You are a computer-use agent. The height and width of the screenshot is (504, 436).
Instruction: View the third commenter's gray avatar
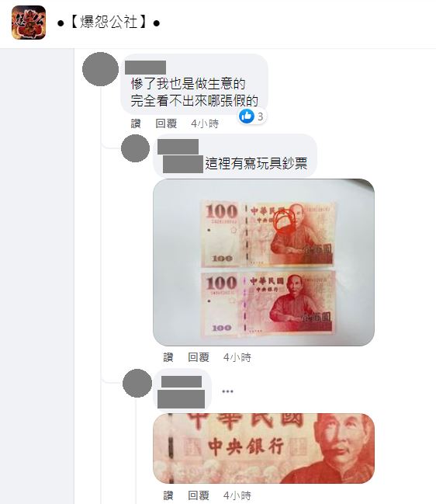tap(137, 383)
